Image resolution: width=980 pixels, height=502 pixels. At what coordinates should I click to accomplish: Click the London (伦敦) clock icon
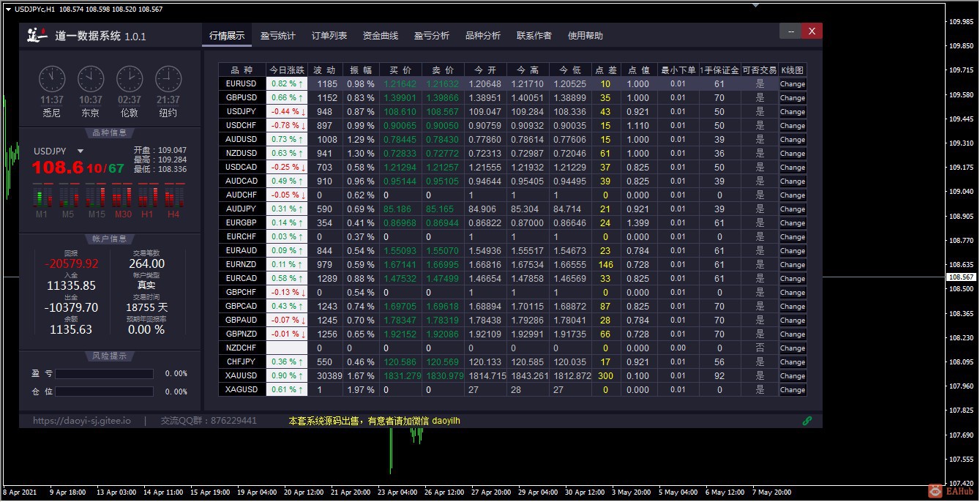coord(130,79)
